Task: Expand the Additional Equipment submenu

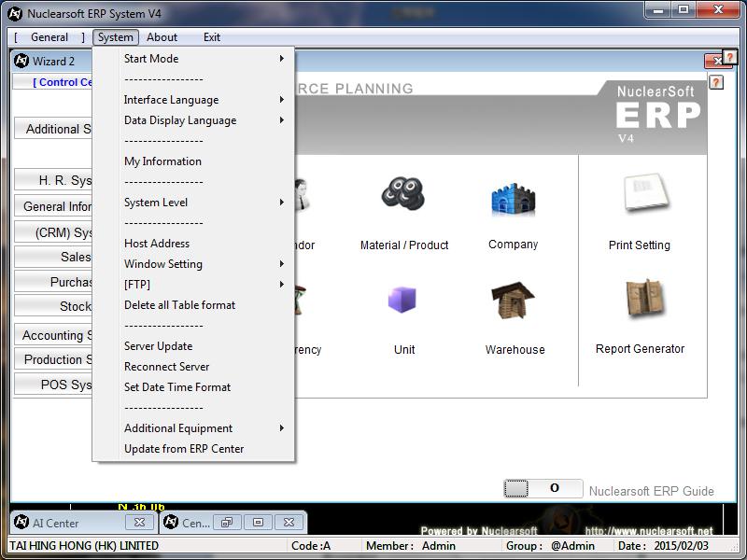Action: (193, 428)
